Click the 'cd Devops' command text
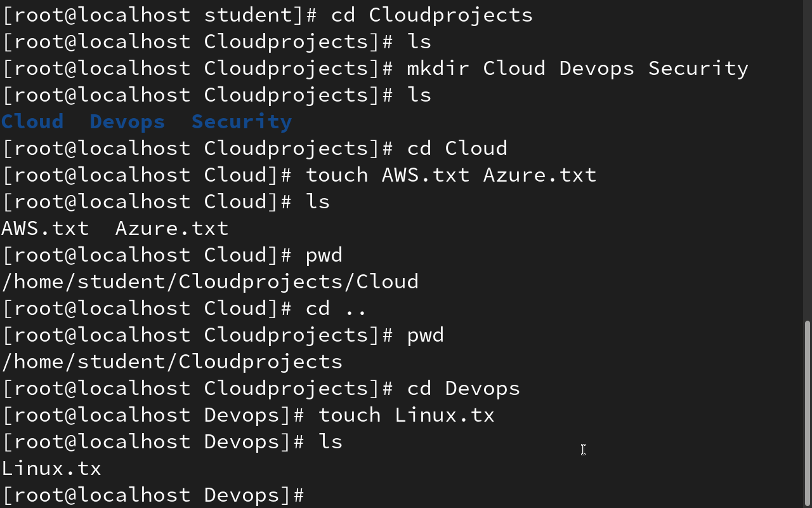This screenshot has height=508, width=812. (464, 388)
